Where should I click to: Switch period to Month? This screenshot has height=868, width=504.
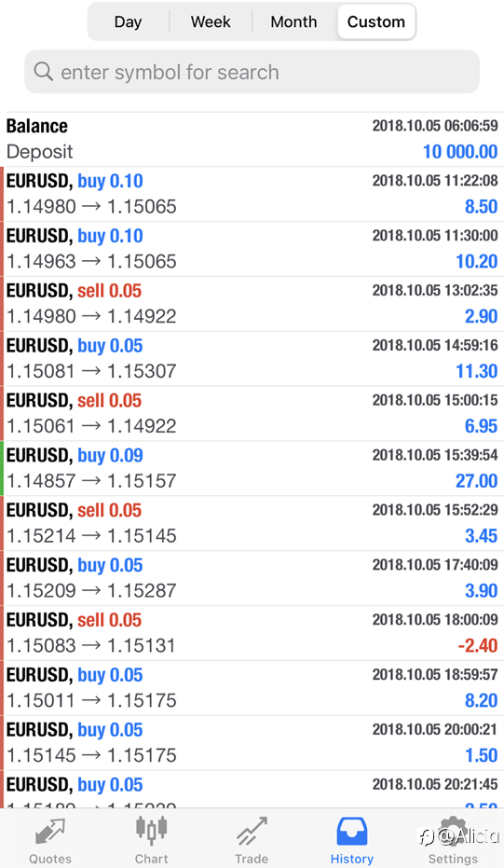pos(293,21)
